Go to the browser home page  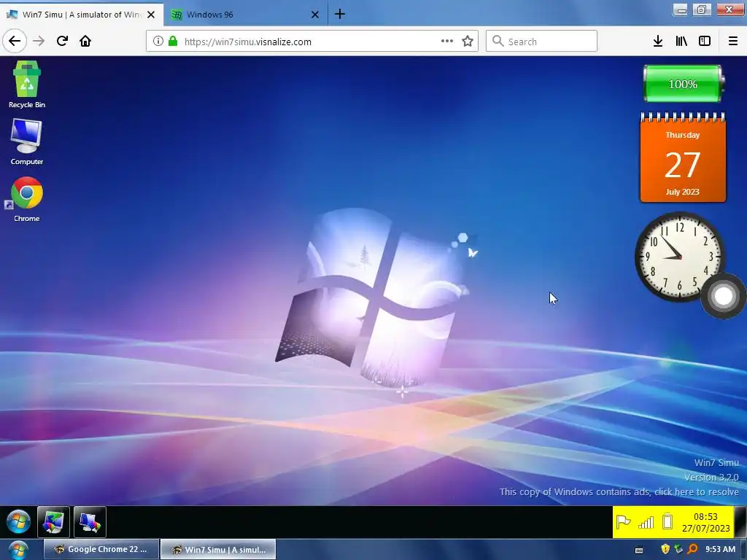[85, 41]
